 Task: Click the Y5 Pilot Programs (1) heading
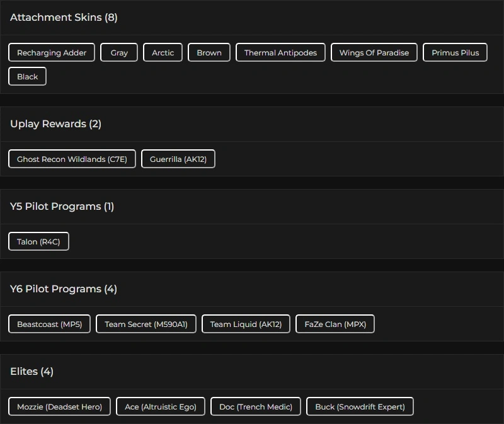point(62,207)
